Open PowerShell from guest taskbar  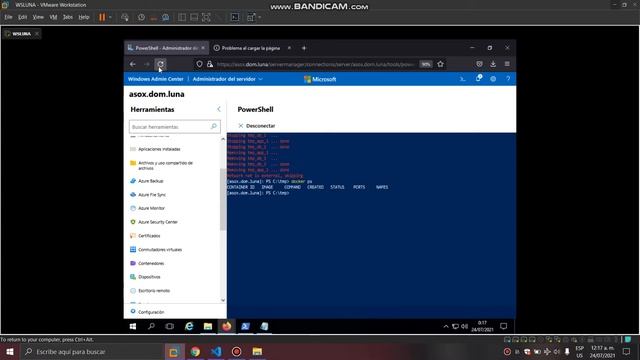[x=245, y=326]
